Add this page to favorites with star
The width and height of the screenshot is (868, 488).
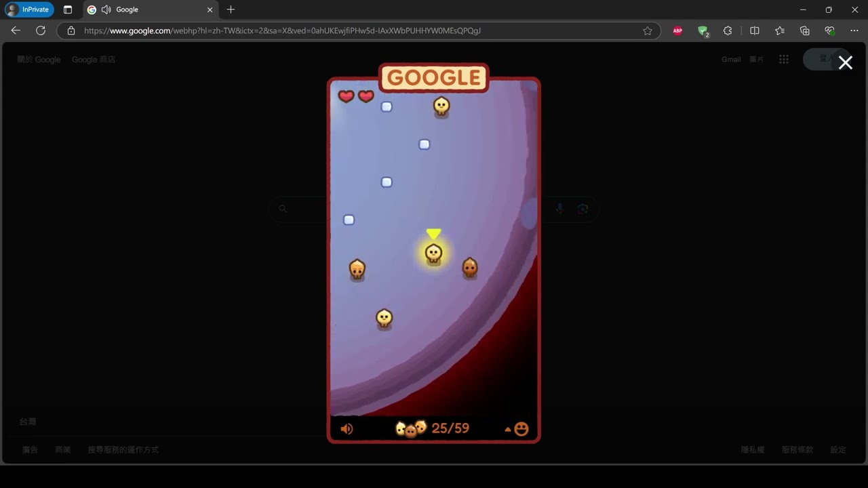648,30
